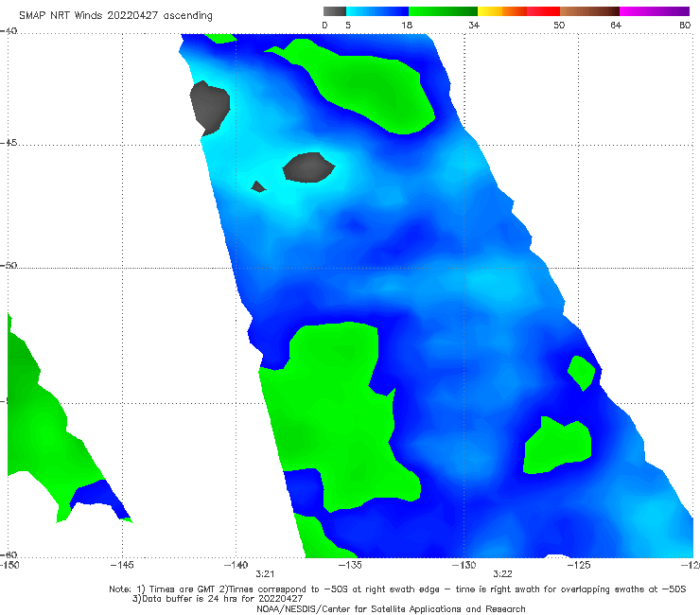Click the NOAA/NESDIS credit line
700x615 pixels.
(x=391, y=608)
